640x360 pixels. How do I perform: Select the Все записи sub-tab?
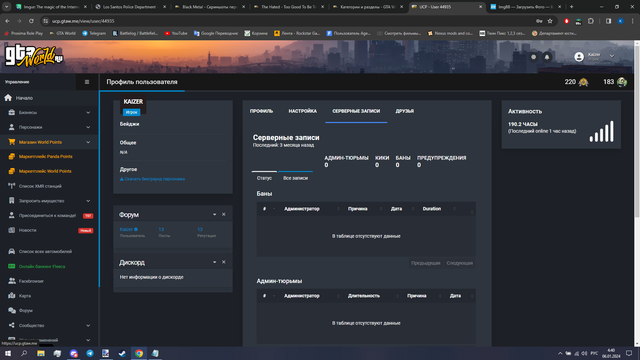pyautogui.click(x=296, y=178)
